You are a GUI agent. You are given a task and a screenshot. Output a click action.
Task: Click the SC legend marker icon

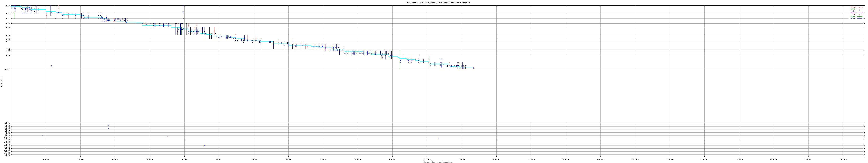tap(860, 14)
